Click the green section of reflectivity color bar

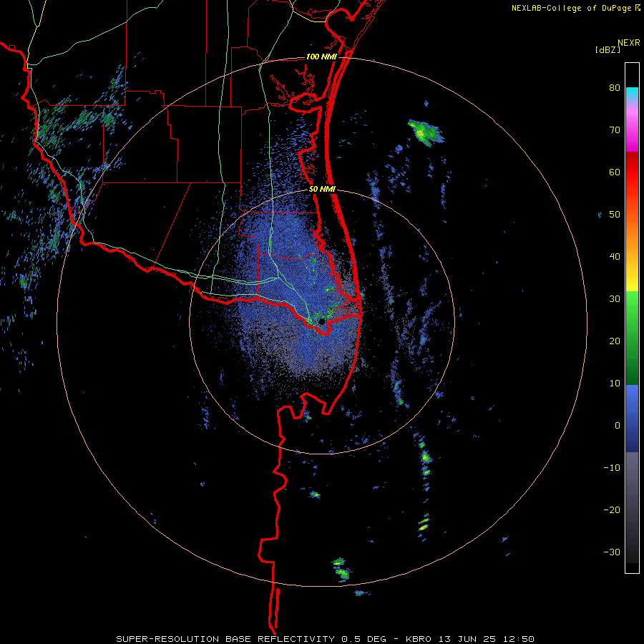632,338
